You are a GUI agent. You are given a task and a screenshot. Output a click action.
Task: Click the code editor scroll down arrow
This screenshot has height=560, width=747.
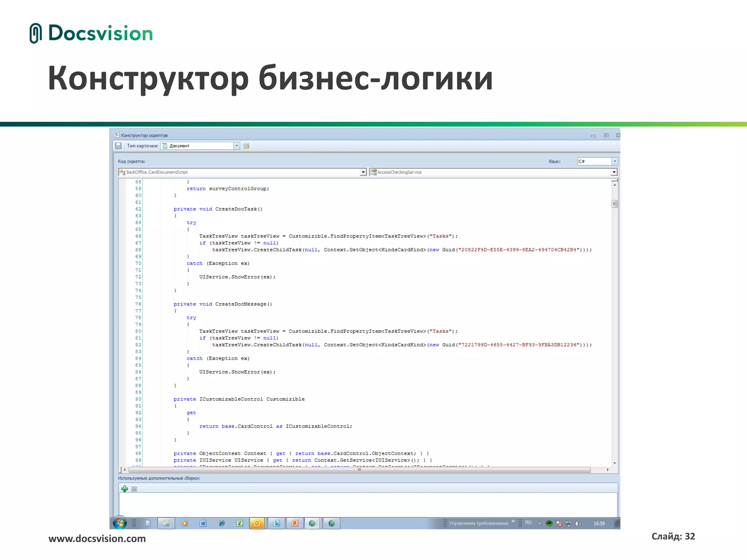point(615,463)
